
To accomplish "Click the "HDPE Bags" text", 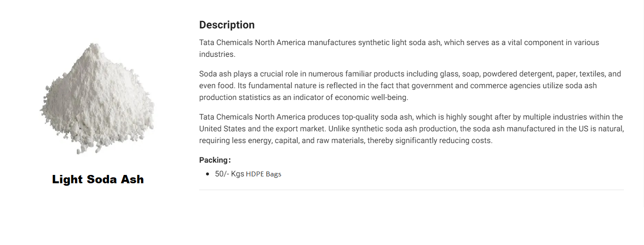I will point(263,174).
